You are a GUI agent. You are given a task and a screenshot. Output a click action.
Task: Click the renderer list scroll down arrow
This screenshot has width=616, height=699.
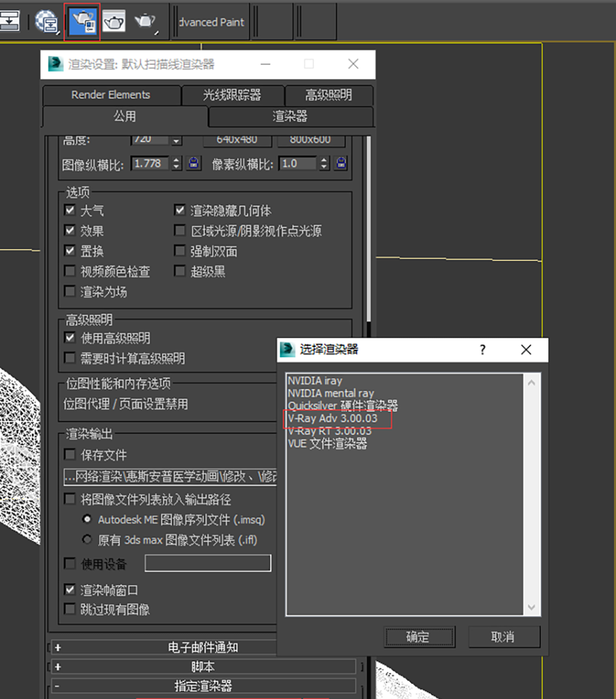[531, 607]
